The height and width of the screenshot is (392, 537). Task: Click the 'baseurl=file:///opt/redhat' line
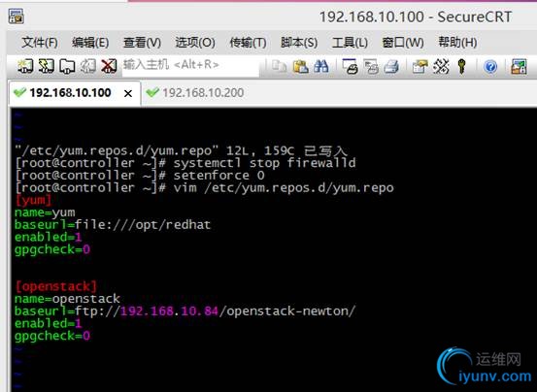tap(113, 225)
